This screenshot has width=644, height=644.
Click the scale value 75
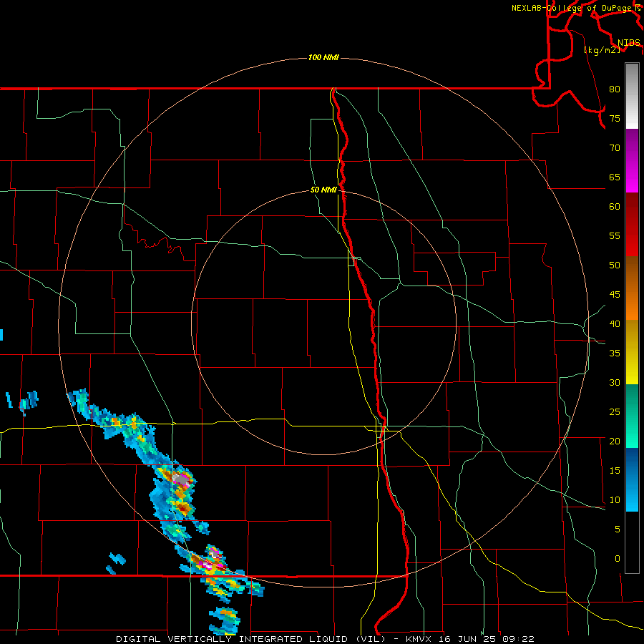click(x=615, y=119)
